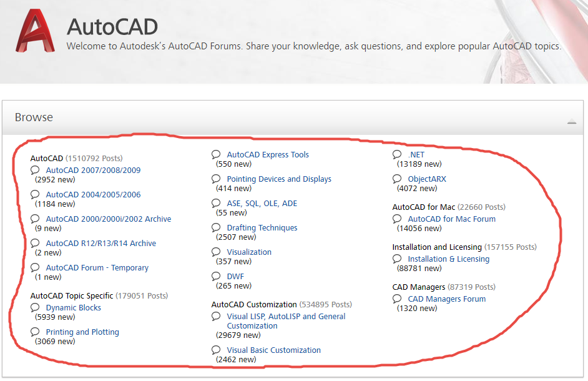The width and height of the screenshot is (588, 381).
Task: Click speech bubble icon beside .NET
Action: tap(397, 155)
